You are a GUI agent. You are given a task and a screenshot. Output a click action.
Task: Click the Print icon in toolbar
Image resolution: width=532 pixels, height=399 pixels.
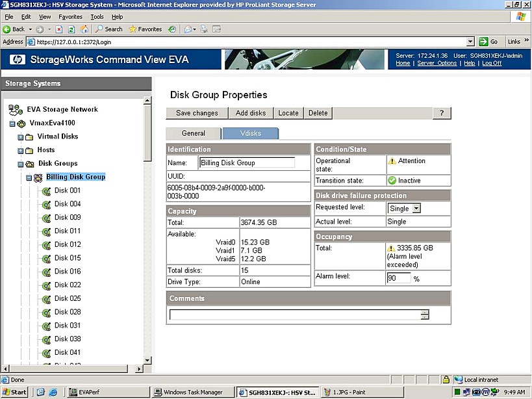(203, 29)
